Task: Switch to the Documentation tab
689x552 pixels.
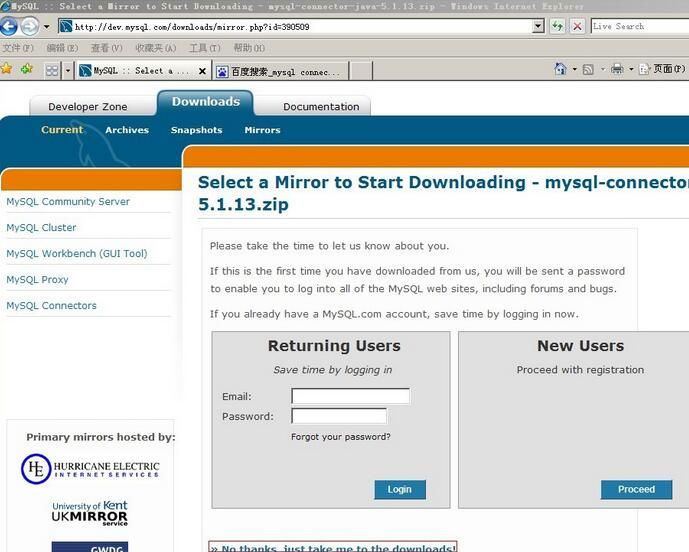Action: (x=321, y=107)
